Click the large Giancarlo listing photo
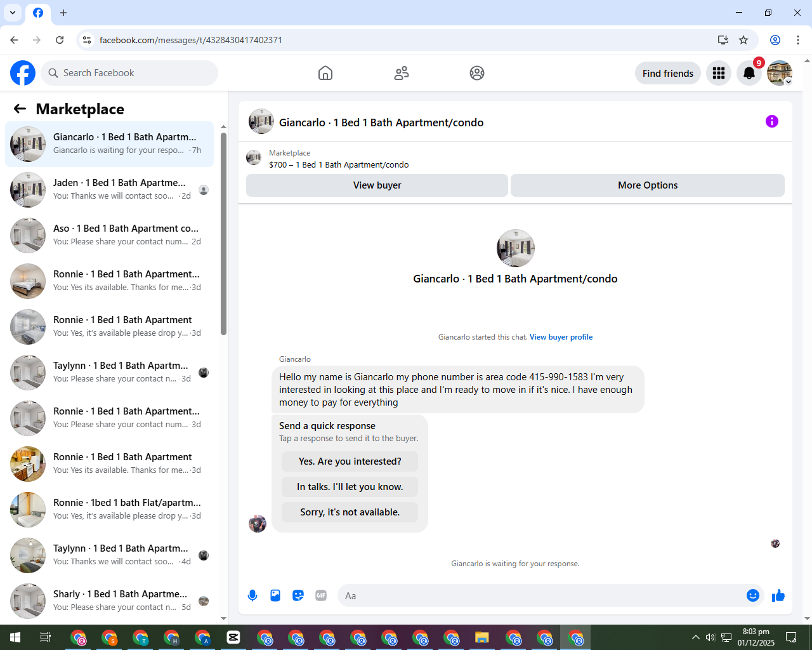This screenshot has height=650, width=812. [x=516, y=248]
